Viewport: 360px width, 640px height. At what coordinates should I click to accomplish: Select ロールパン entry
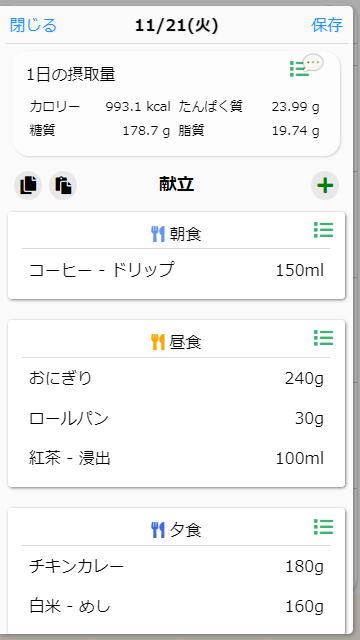176,419
